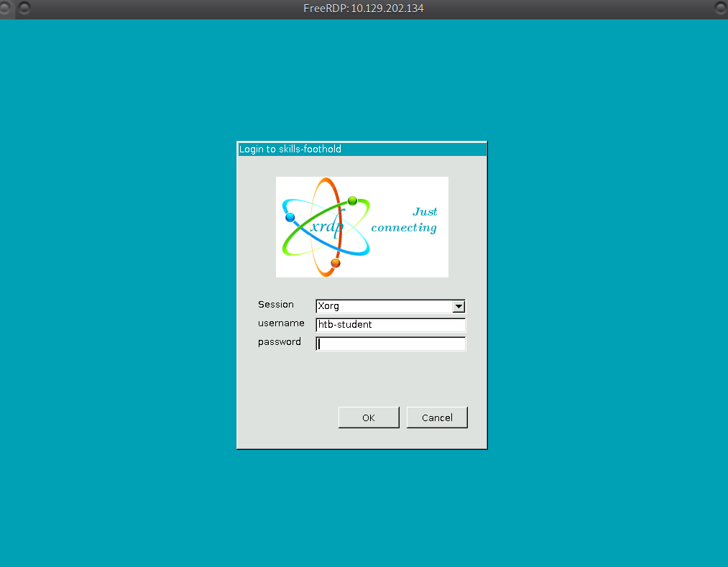Click the Session label

pyautogui.click(x=276, y=305)
